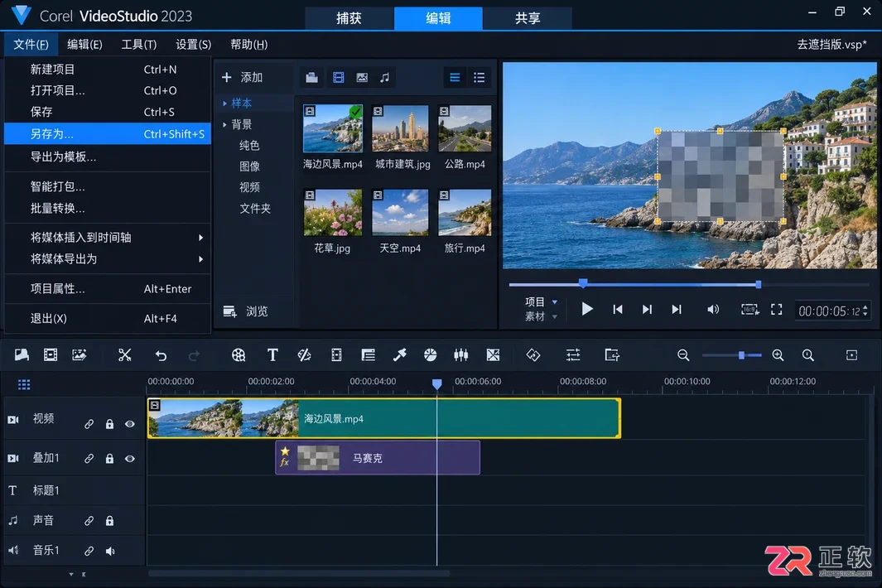
Task: Toggle ripple link on the 声音 track
Action: [89, 520]
